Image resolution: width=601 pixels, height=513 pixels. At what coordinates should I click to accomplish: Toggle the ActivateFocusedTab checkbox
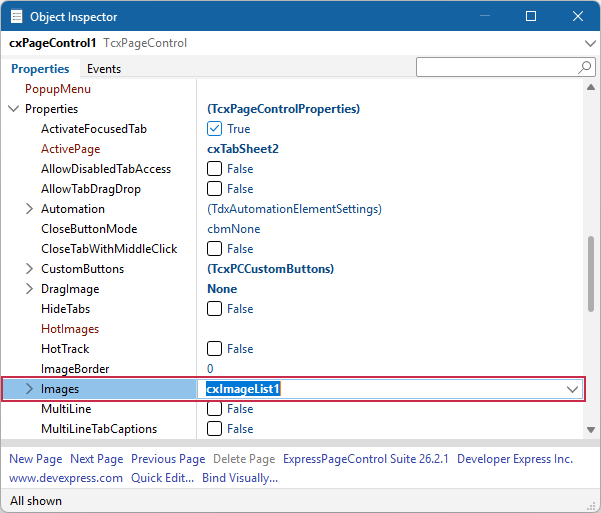pos(214,129)
